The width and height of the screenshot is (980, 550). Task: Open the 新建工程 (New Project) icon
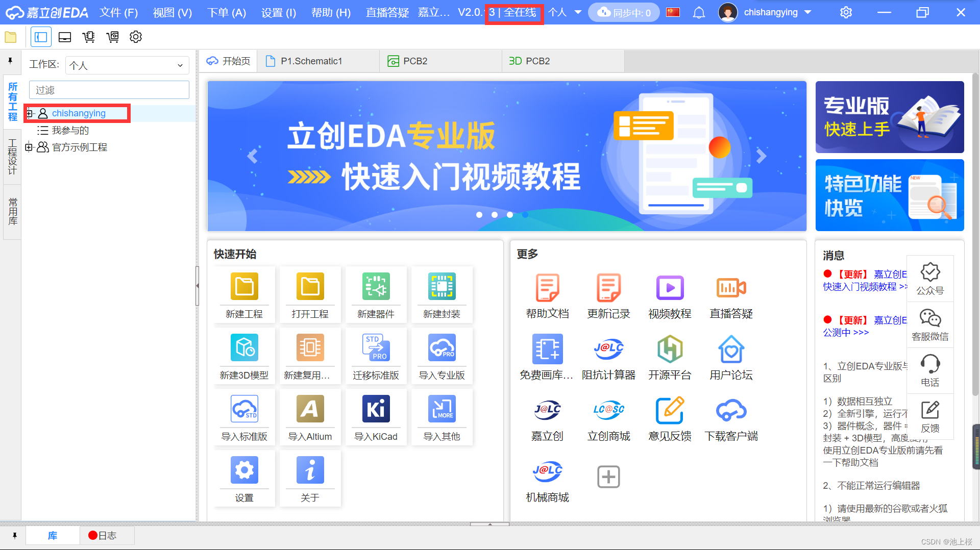[244, 295]
